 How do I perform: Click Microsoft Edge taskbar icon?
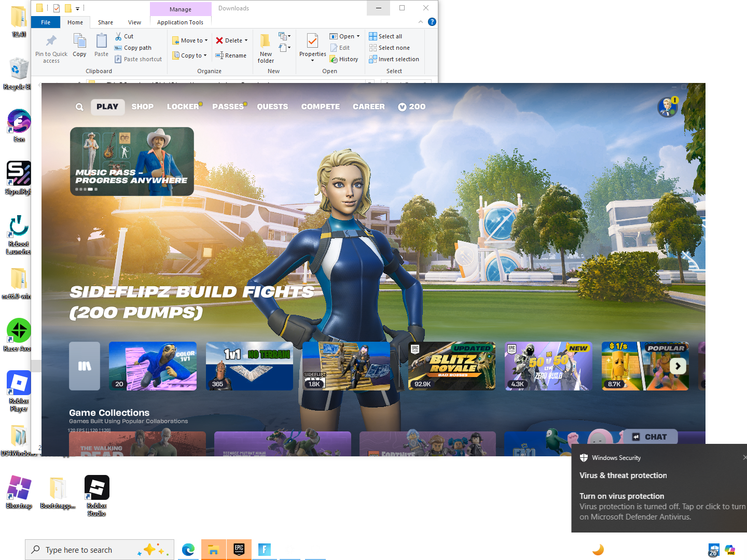point(188,550)
